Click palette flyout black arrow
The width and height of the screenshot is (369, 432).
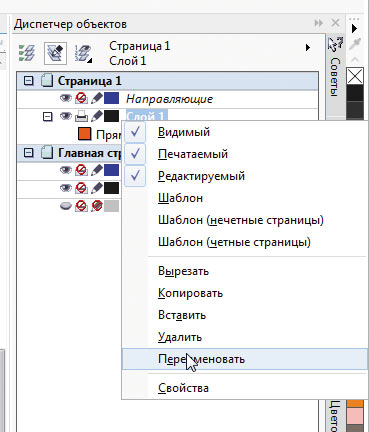pos(354,29)
